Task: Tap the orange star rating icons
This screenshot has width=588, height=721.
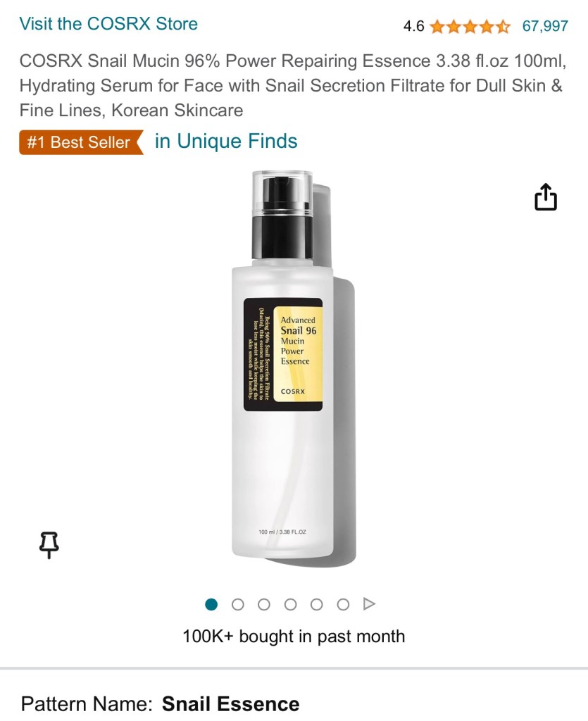Action: [470, 27]
